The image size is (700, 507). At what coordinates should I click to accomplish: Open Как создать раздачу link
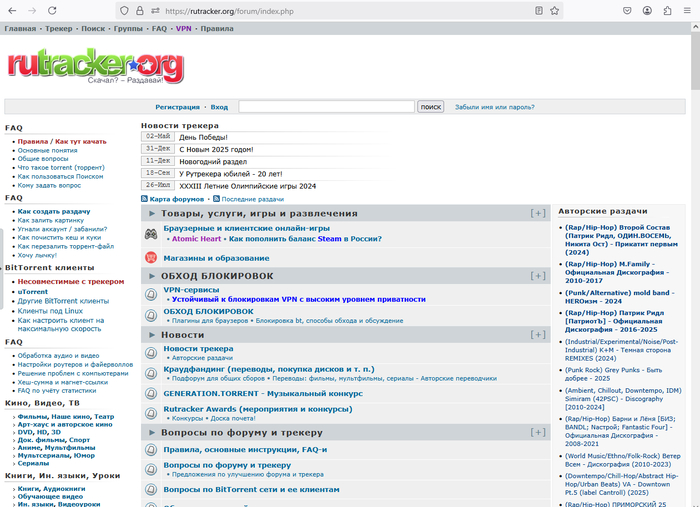tap(54, 212)
